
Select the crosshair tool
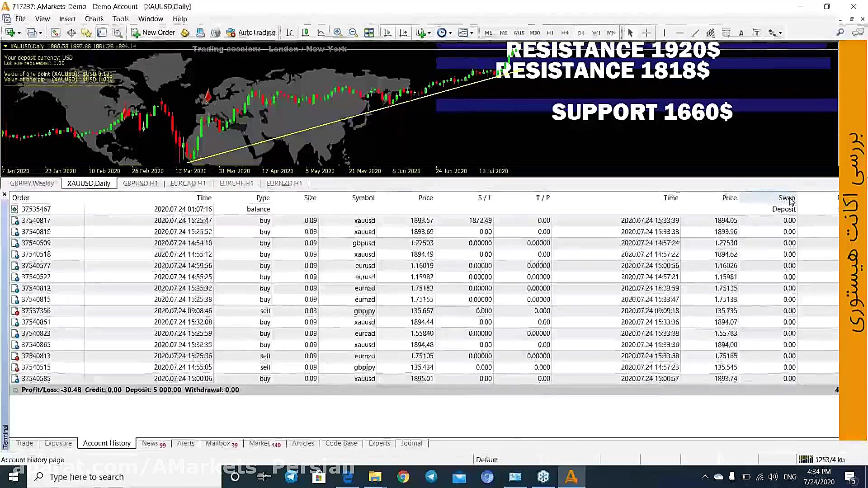(646, 33)
